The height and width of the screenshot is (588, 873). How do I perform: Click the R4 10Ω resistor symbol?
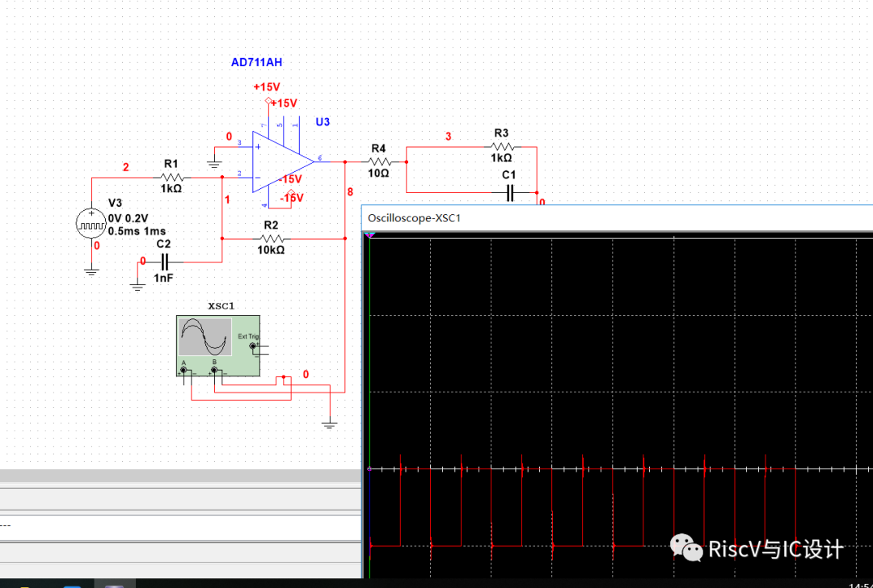pos(377,162)
